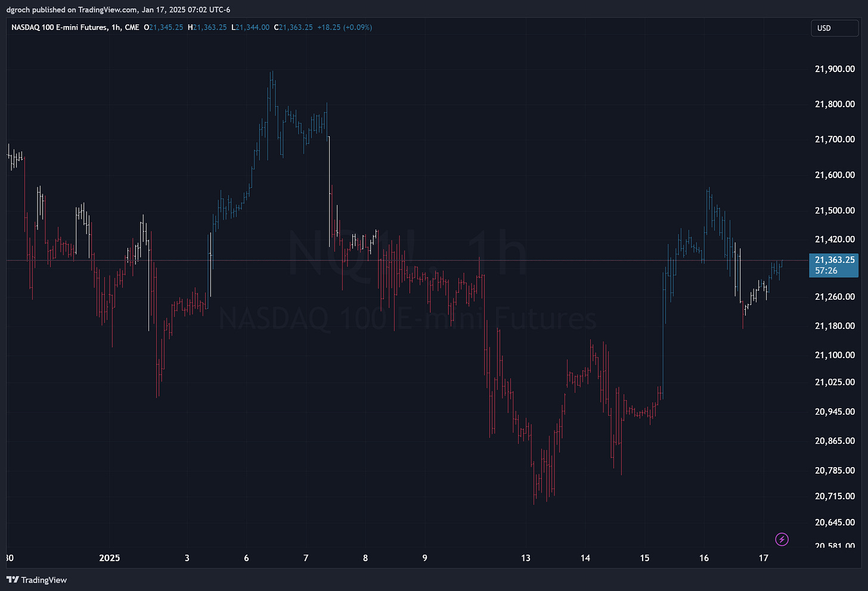Click the 21,700.00 price axis label

pyautogui.click(x=835, y=139)
